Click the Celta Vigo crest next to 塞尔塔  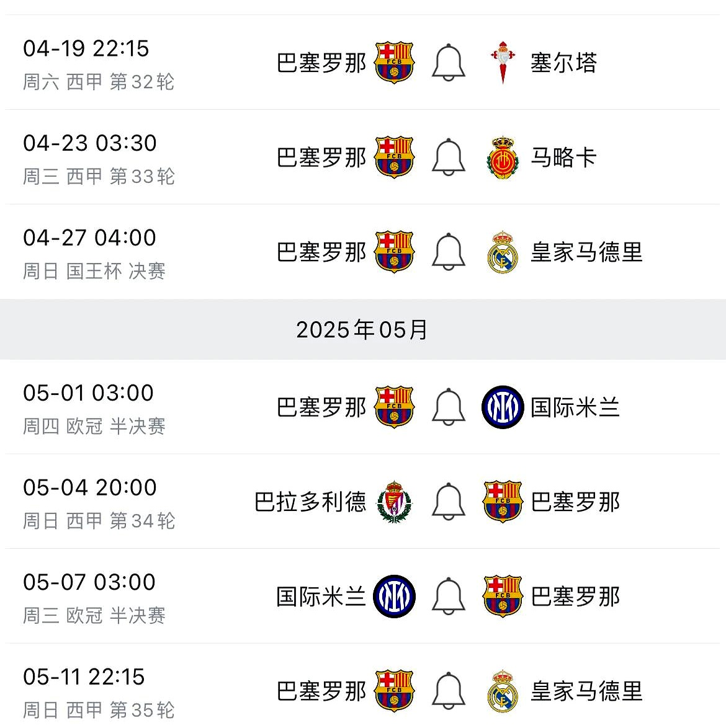(502, 63)
